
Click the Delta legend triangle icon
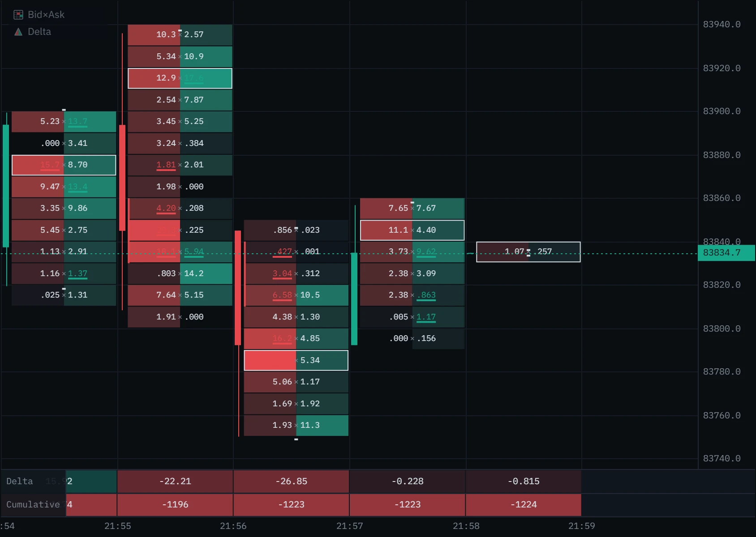pos(18,32)
